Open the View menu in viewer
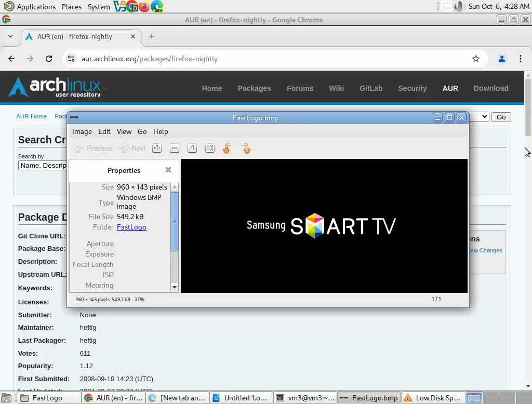This screenshot has width=532, height=404. 124,131
